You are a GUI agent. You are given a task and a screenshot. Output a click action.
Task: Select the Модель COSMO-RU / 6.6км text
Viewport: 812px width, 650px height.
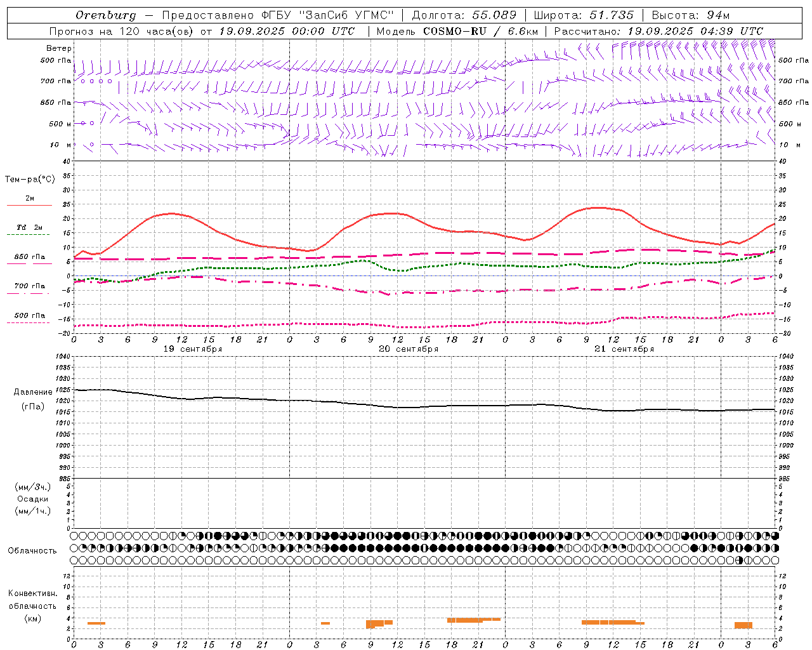click(457, 31)
